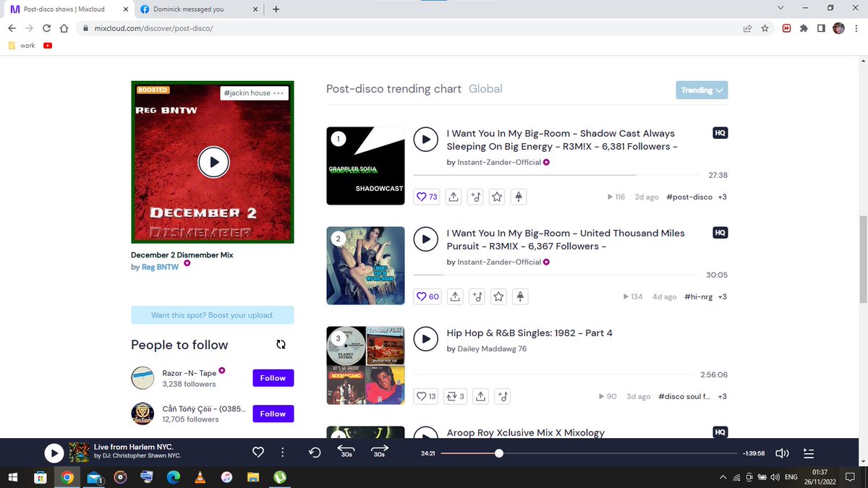The image size is (868, 488).
Task: Play the December 2 Dismember Mix cover
Action: click(x=213, y=162)
